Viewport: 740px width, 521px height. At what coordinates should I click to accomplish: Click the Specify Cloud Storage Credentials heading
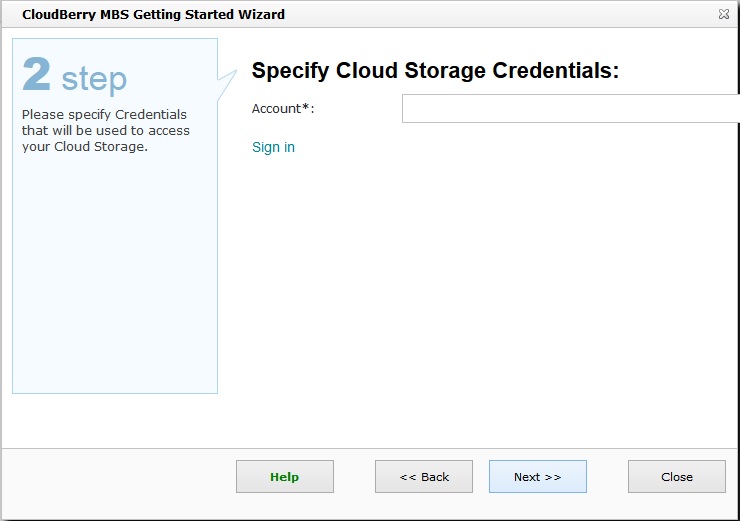pyautogui.click(x=435, y=70)
